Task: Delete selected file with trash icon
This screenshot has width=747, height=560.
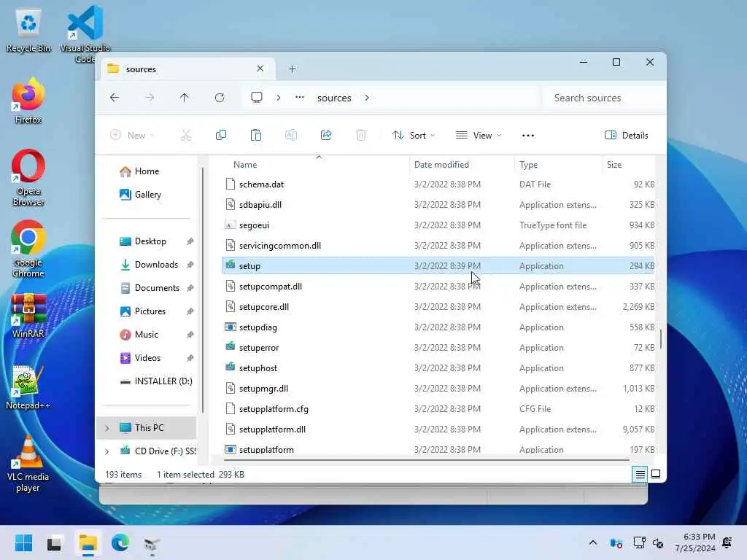Action: pyautogui.click(x=361, y=135)
